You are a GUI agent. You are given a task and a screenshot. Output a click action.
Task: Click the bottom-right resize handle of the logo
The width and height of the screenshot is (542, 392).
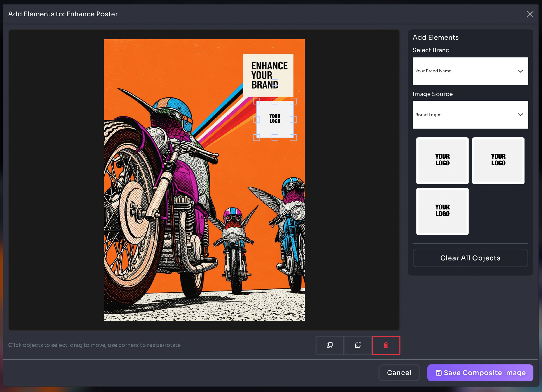tap(293, 138)
